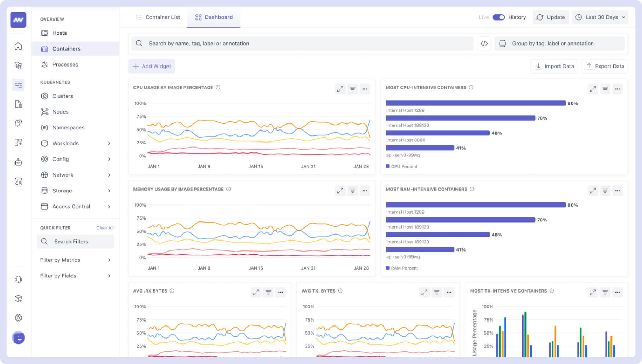
Task: Open the Last 30 Days time range selector
Action: point(600,17)
